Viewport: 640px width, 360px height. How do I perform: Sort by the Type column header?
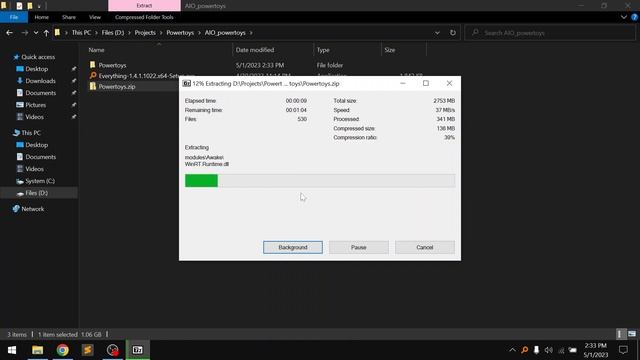click(x=323, y=50)
